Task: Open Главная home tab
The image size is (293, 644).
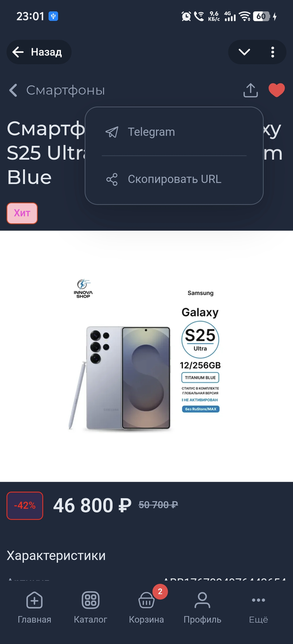Action: pyautogui.click(x=34, y=608)
